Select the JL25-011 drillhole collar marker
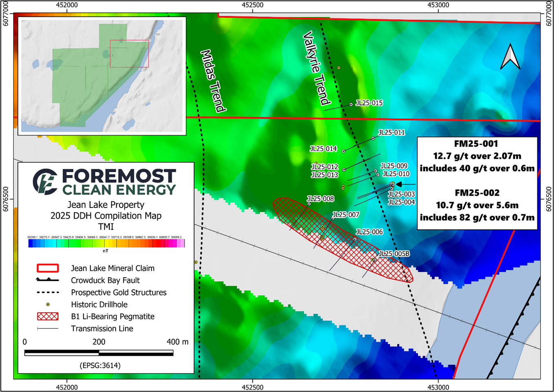 pyautogui.click(x=373, y=138)
